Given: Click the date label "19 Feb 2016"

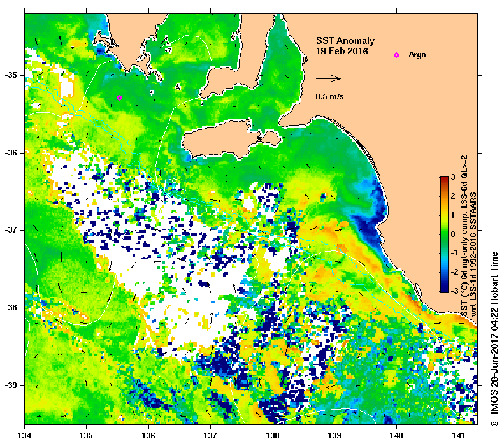Looking at the screenshot, I should click(x=342, y=51).
